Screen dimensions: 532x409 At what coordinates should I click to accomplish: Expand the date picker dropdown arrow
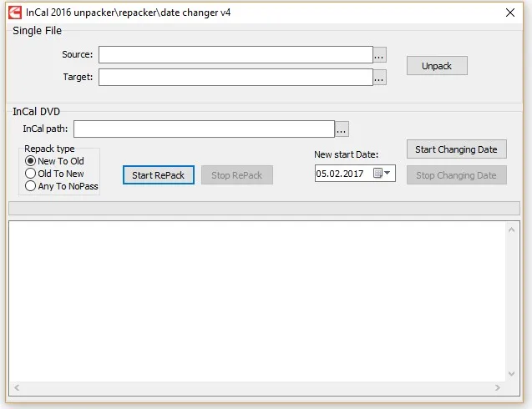[388, 173]
